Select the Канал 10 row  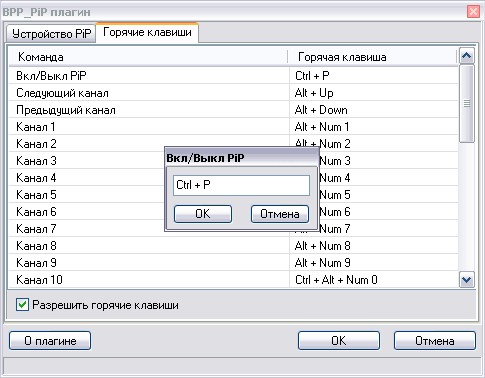pos(233,280)
